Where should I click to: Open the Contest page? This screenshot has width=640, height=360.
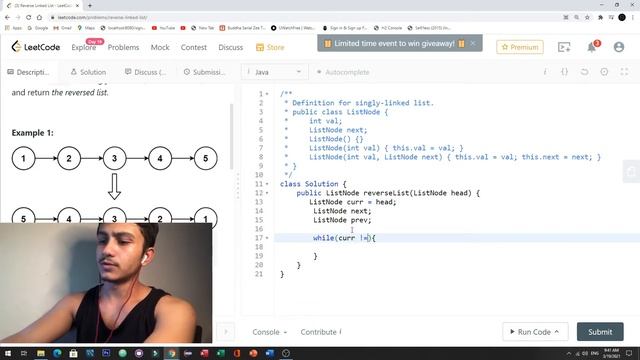[x=193, y=47]
